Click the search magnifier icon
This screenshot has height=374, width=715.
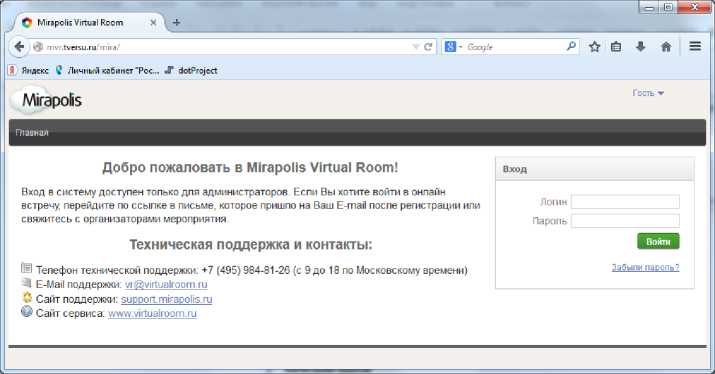coord(571,46)
